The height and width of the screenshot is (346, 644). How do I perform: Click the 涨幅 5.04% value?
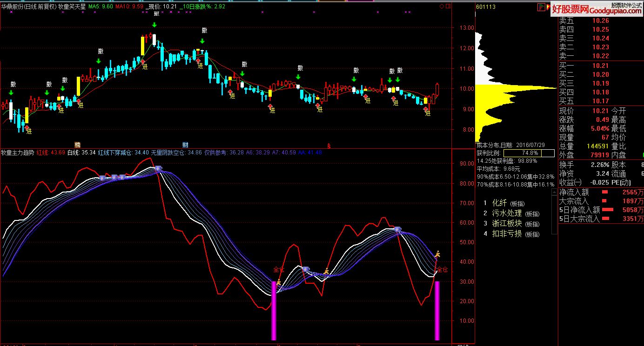coord(600,129)
